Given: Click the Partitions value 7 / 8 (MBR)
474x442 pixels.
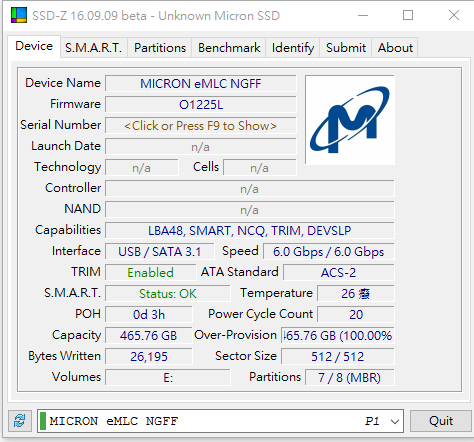Looking at the screenshot, I should pos(350,378).
